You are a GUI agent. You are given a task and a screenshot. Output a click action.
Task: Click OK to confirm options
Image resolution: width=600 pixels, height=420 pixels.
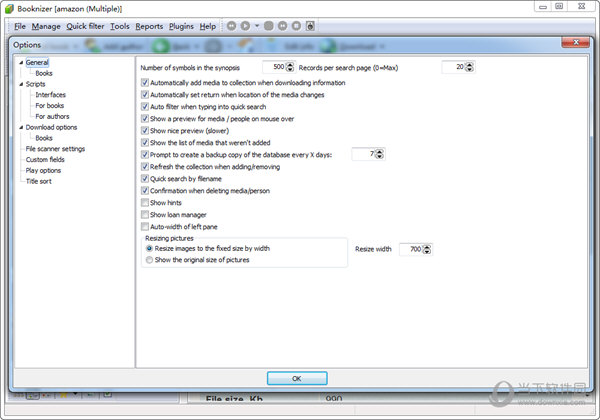click(x=297, y=378)
